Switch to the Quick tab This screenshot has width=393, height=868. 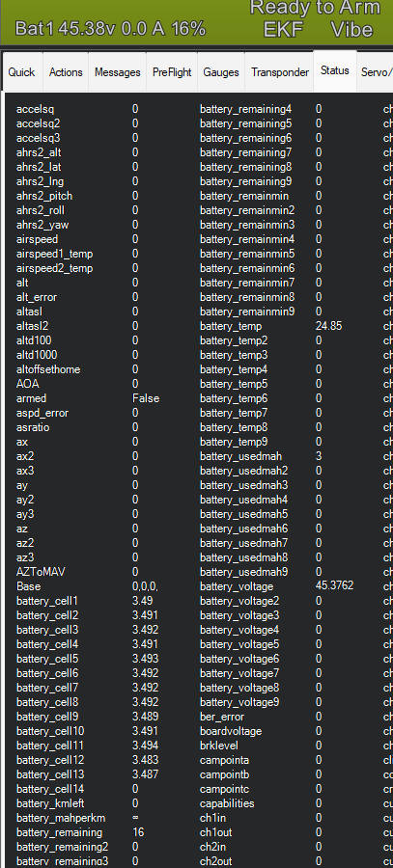21,72
